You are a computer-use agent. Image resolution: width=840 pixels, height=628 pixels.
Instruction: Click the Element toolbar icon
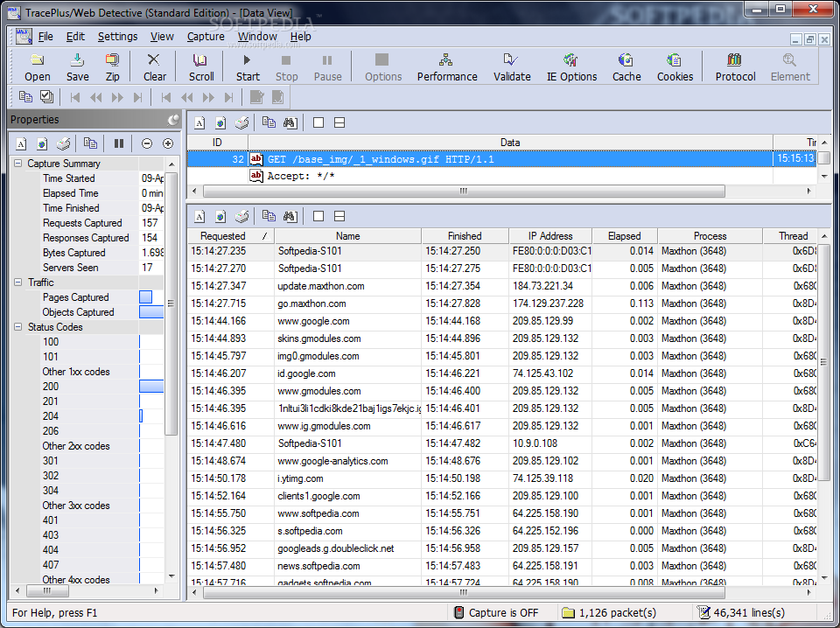pos(790,67)
